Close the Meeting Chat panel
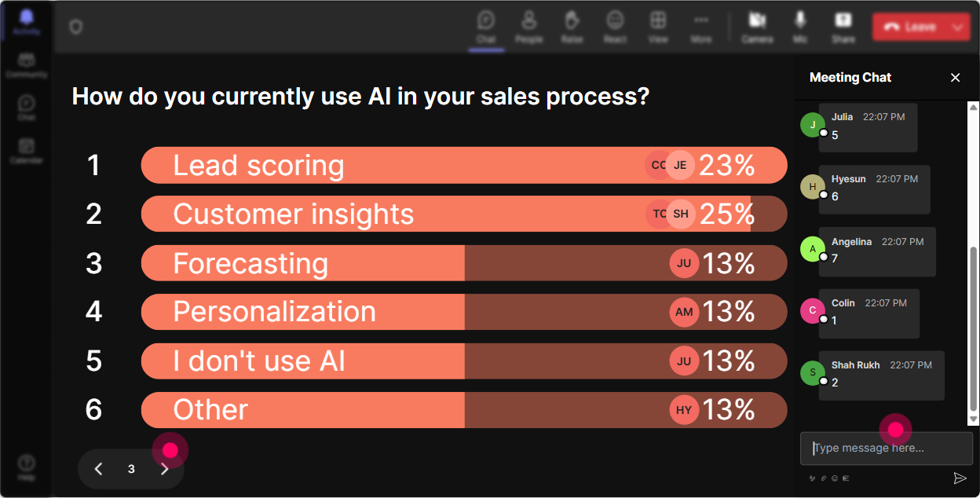Screen dimensions: 980x498 [955, 77]
